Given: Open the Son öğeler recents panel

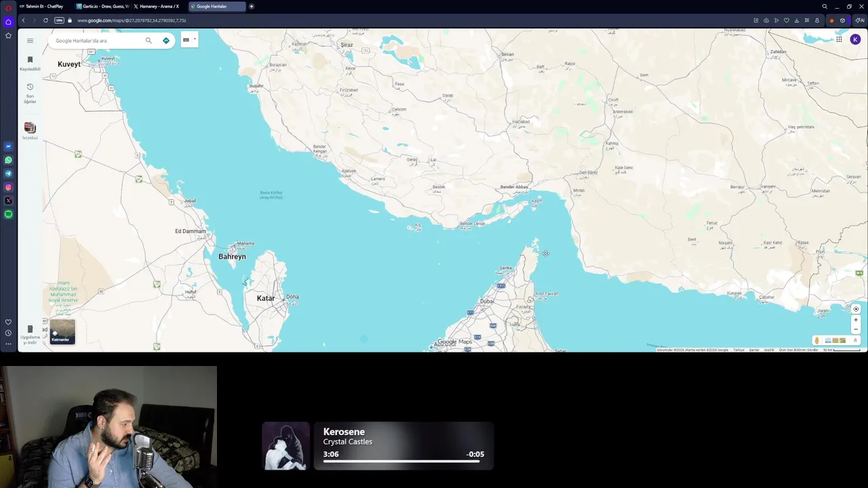Looking at the screenshot, I should point(30,94).
